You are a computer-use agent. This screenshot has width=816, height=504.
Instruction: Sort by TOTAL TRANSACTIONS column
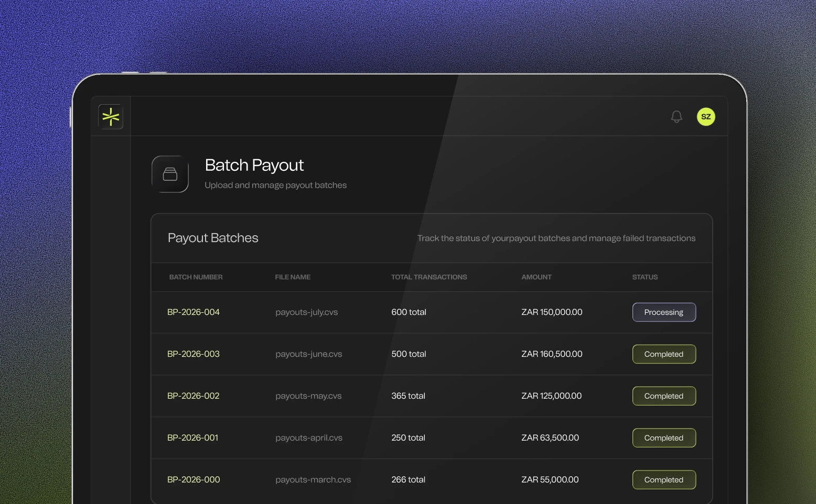click(x=429, y=277)
